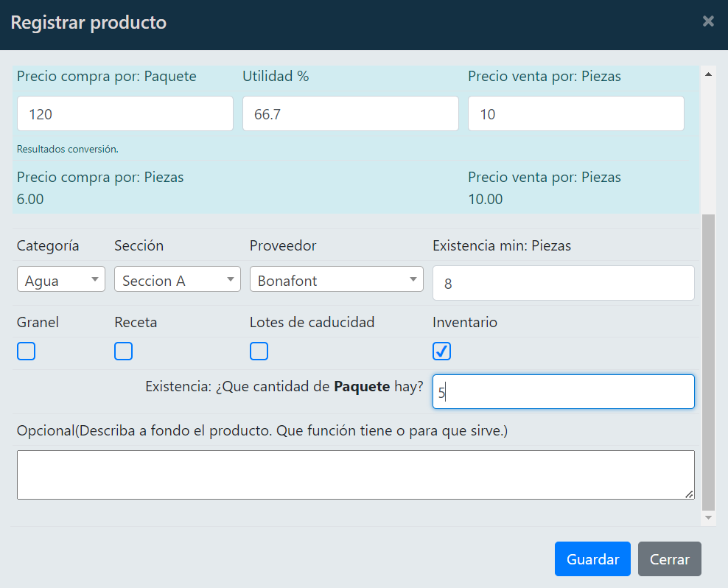Open the Proveedor dropdown showing Bonafont

coord(336,280)
